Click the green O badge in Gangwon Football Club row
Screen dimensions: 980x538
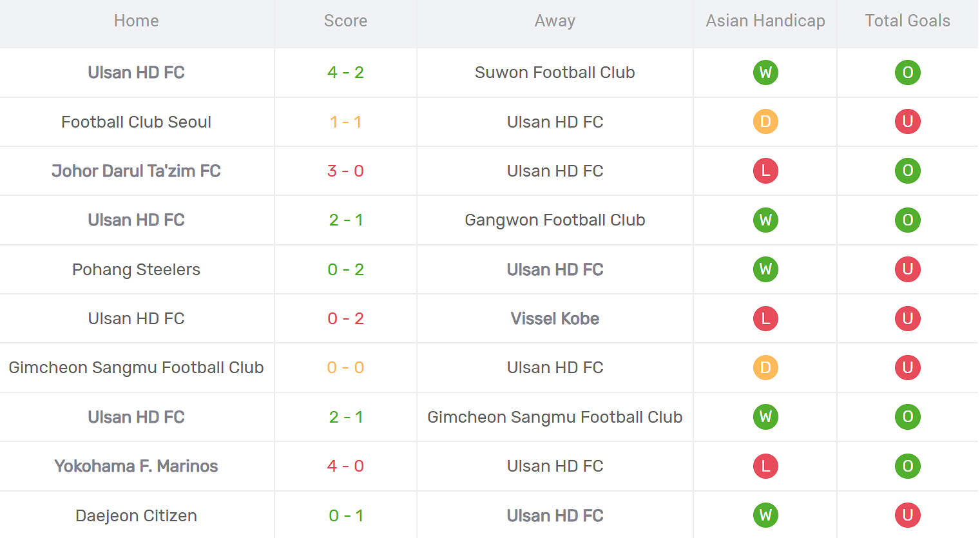[907, 220]
